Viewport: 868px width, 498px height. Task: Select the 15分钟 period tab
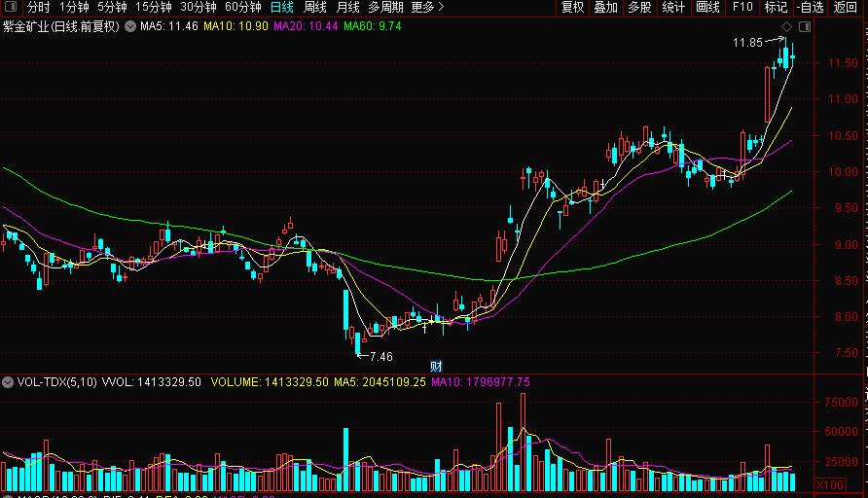coord(153,7)
